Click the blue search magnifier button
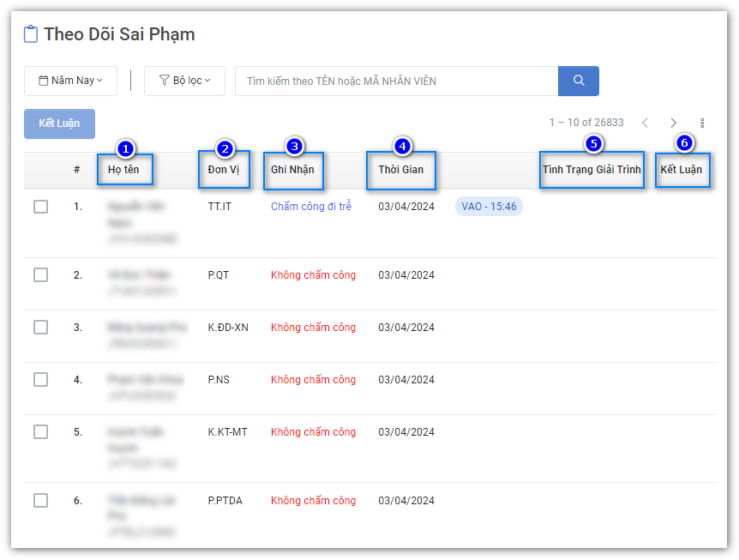739x560 pixels. pyautogui.click(x=578, y=81)
